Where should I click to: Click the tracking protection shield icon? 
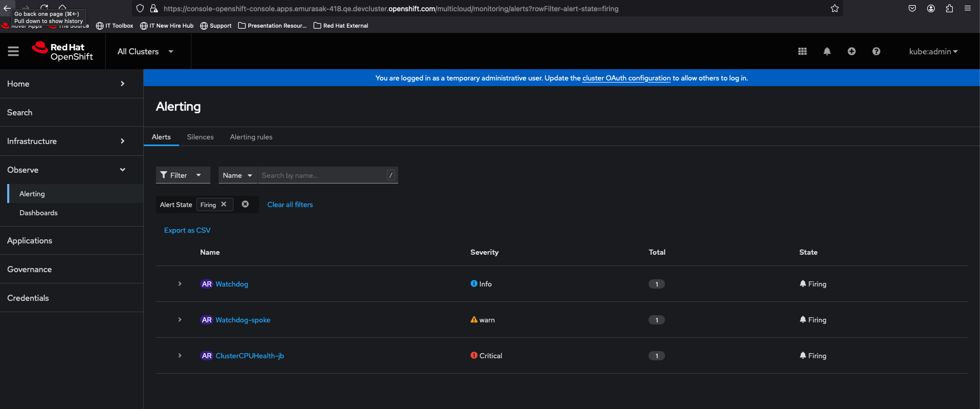pyautogui.click(x=140, y=8)
